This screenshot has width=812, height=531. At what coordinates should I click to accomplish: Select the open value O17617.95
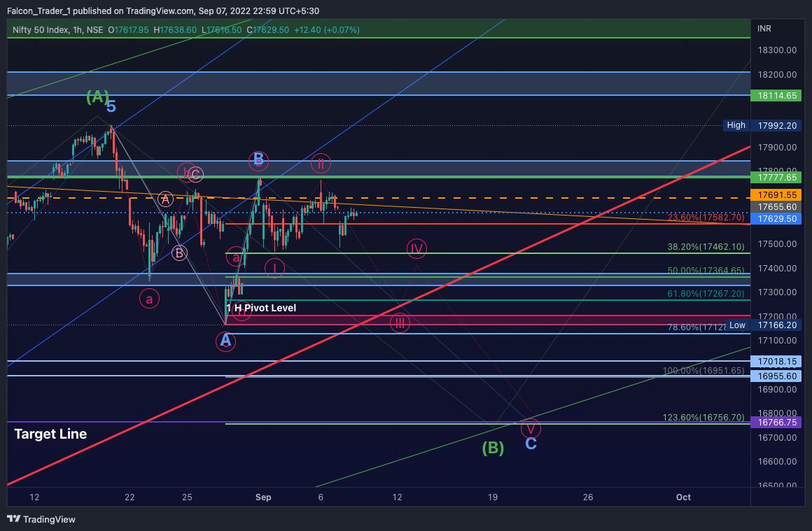128,30
